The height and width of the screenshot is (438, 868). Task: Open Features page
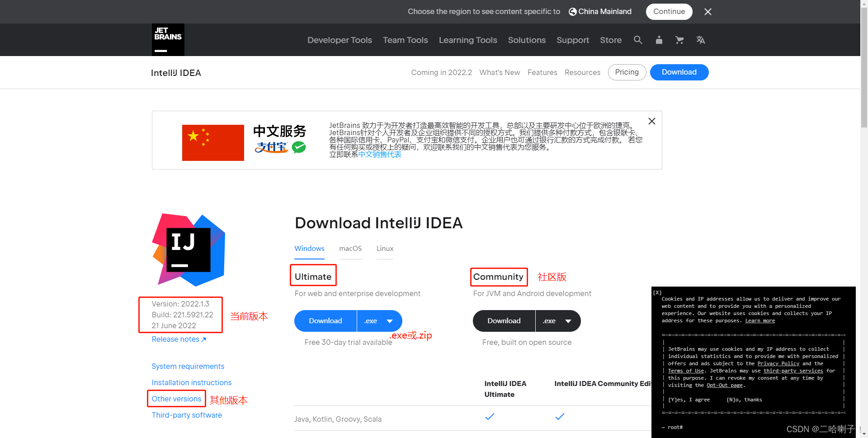[x=542, y=72]
